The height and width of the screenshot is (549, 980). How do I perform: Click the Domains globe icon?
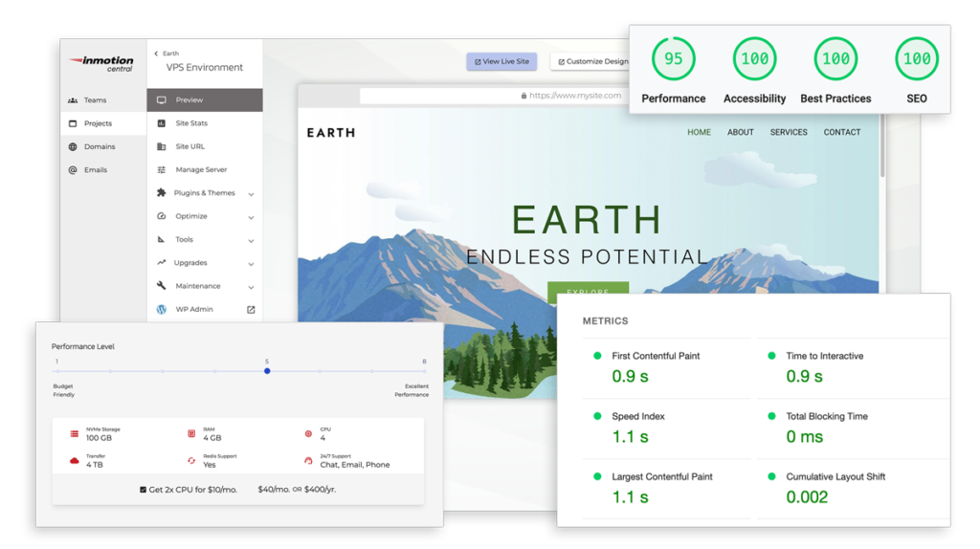click(73, 147)
